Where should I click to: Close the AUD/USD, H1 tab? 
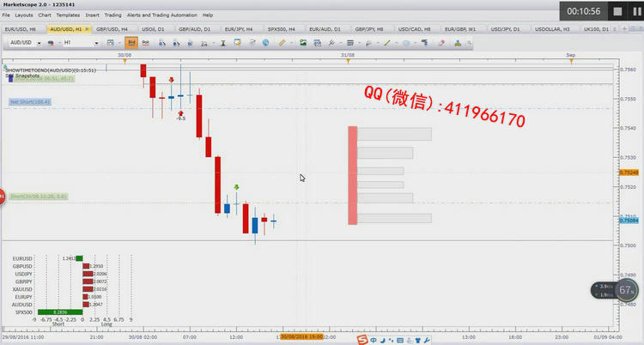pos(87,29)
